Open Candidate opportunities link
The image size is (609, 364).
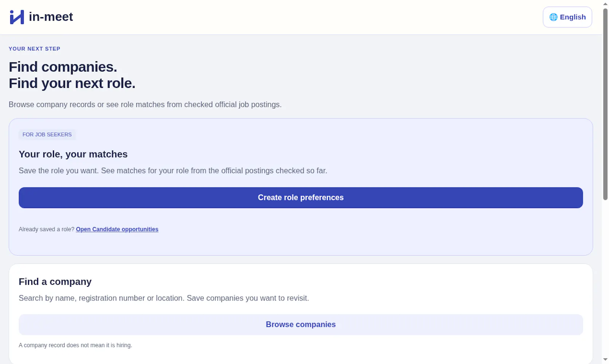tap(117, 229)
